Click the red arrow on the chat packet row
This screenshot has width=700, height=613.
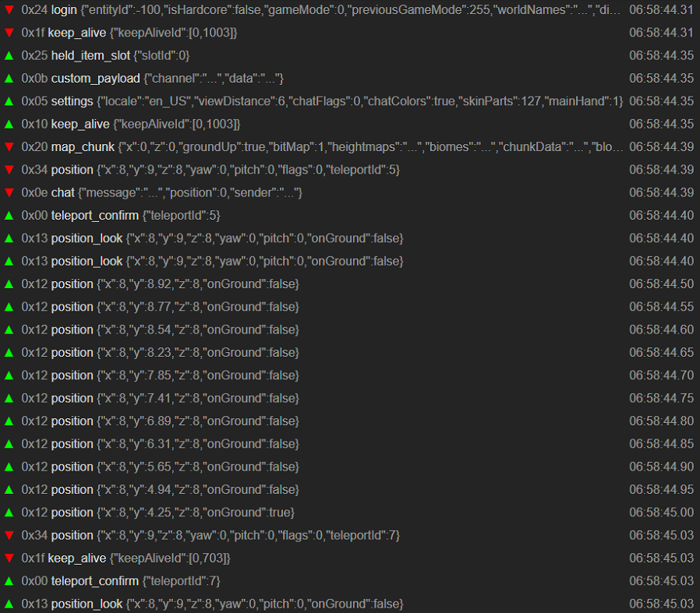9,192
